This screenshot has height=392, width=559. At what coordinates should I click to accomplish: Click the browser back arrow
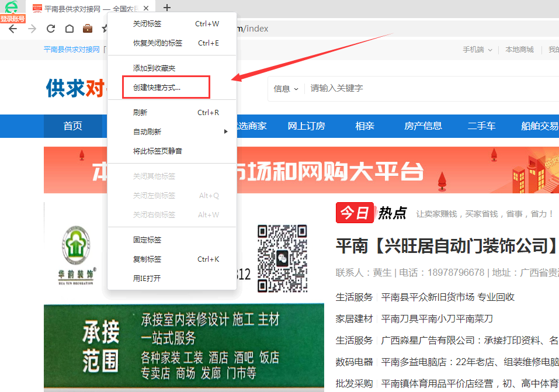click(x=13, y=29)
